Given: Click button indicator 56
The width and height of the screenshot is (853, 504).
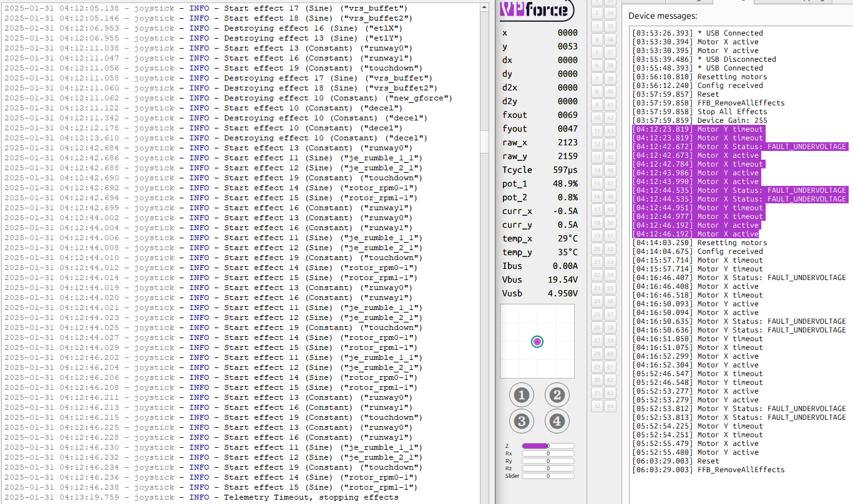Looking at the screenshot, I should click(x=611, y=301).
